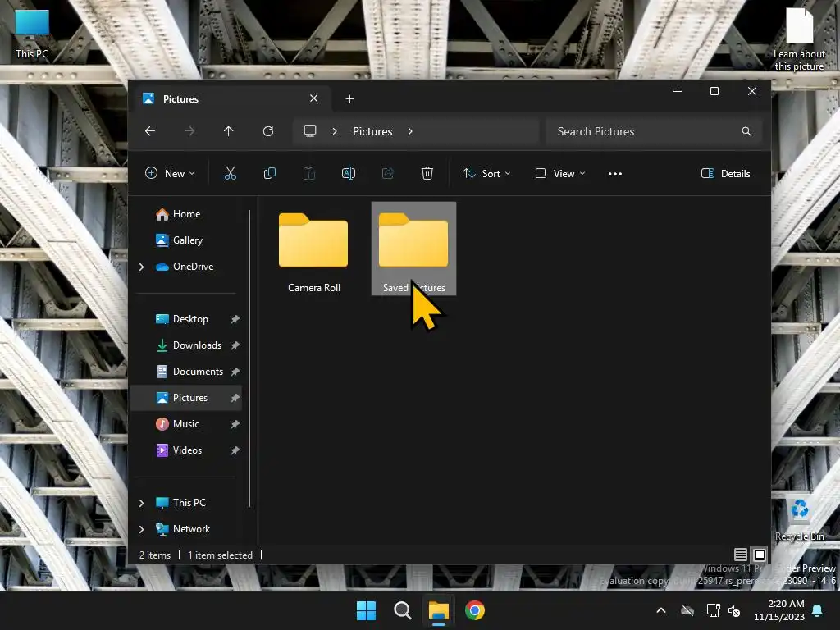
Task: Open Downloads quick access folder
Action: [186, 345]
